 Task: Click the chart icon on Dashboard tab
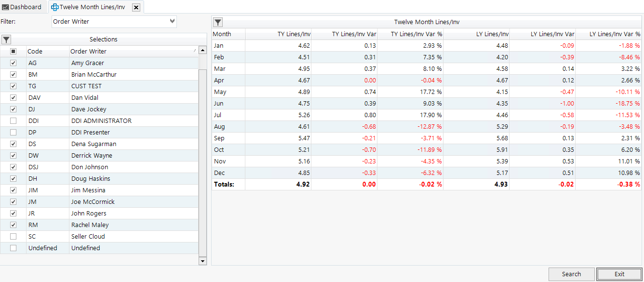[6, 7]
